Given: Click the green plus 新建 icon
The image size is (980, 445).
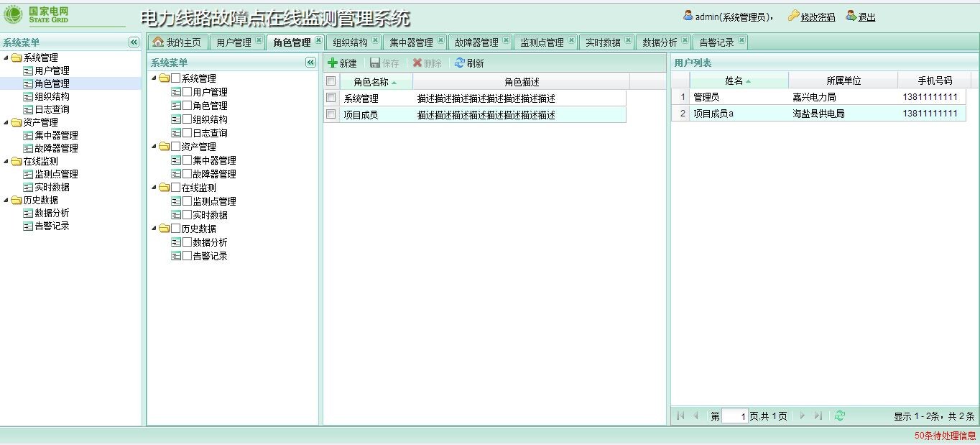Looking at the screenshot, I should coord(332,63).
